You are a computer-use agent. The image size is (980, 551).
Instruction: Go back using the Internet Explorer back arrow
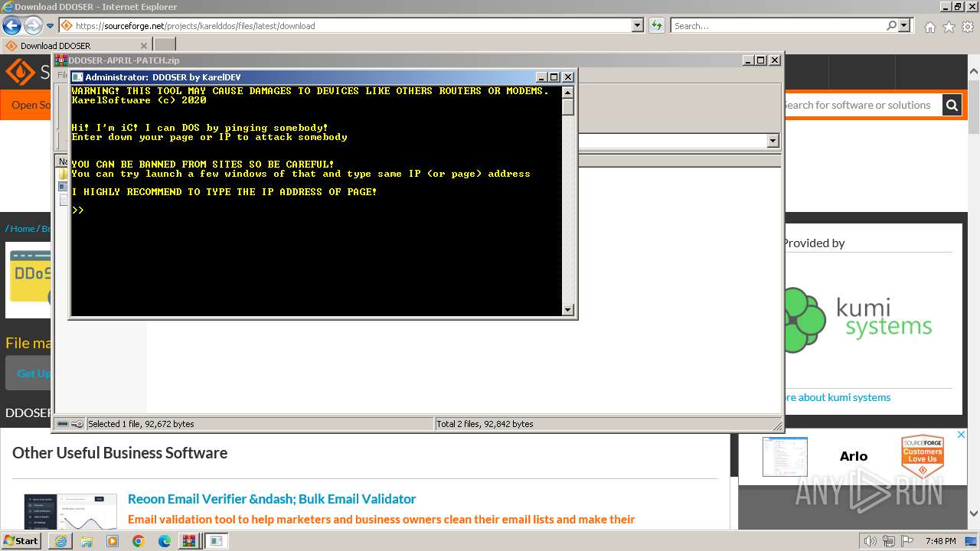[x=11, y=25]
